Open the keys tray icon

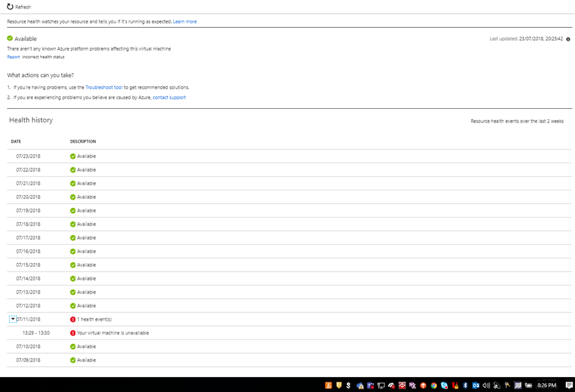point(508,386)
